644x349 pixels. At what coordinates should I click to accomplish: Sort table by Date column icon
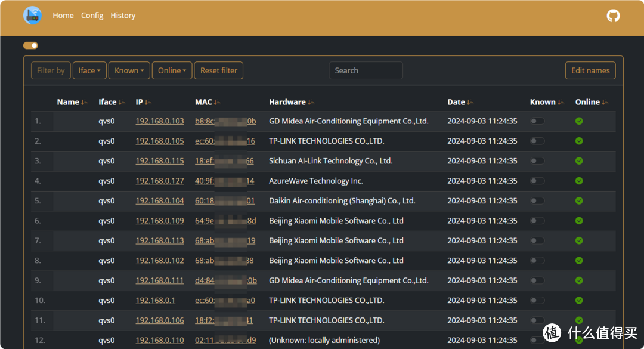tap(470, 103)
